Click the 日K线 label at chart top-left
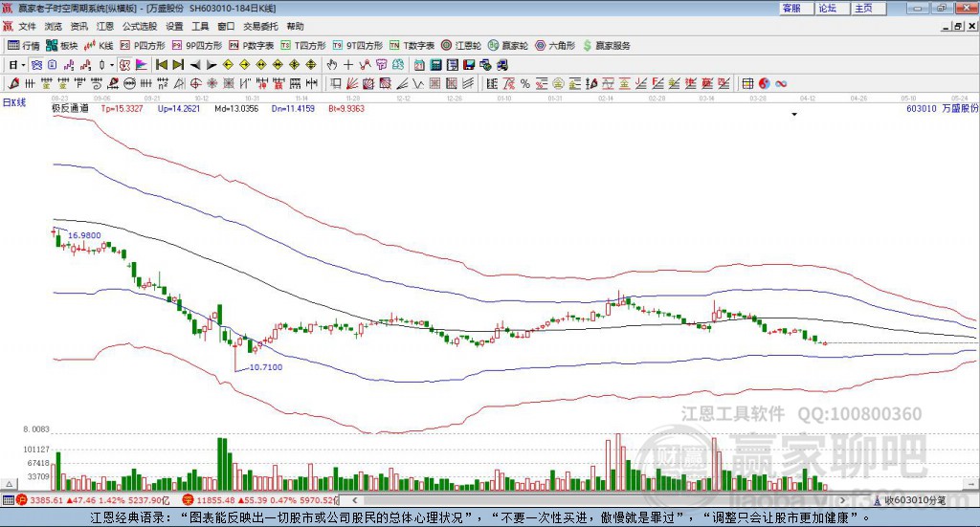 (14, 101)
